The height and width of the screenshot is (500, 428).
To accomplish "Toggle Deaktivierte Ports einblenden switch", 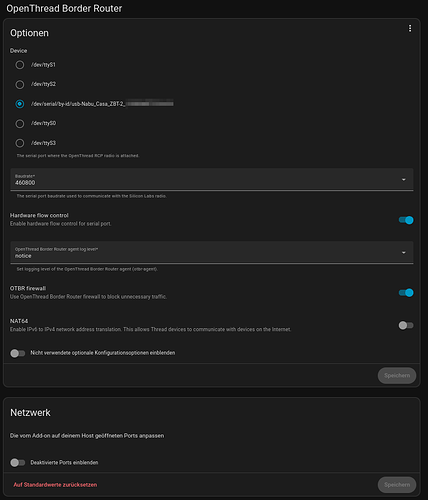I will [18, 463].
